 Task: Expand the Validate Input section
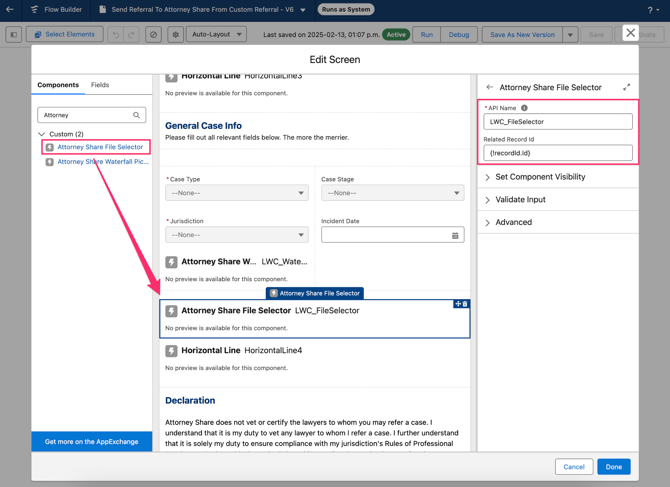(520, 200)
